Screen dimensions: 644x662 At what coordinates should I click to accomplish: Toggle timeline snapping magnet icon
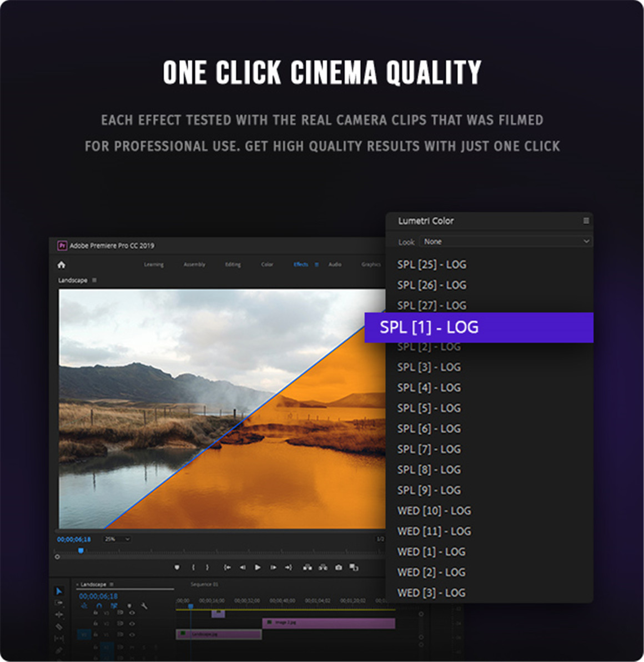(x=99, y=606)
